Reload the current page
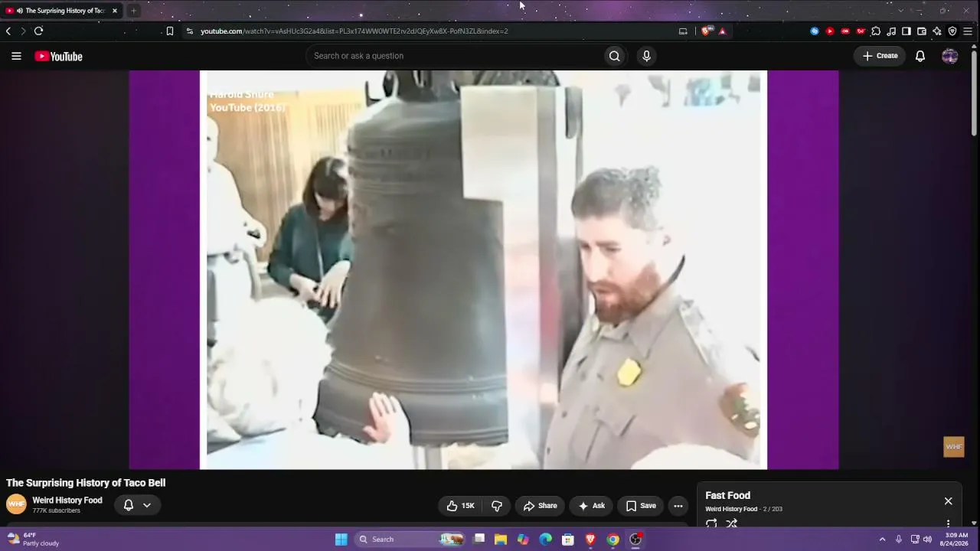 point(38,31)
